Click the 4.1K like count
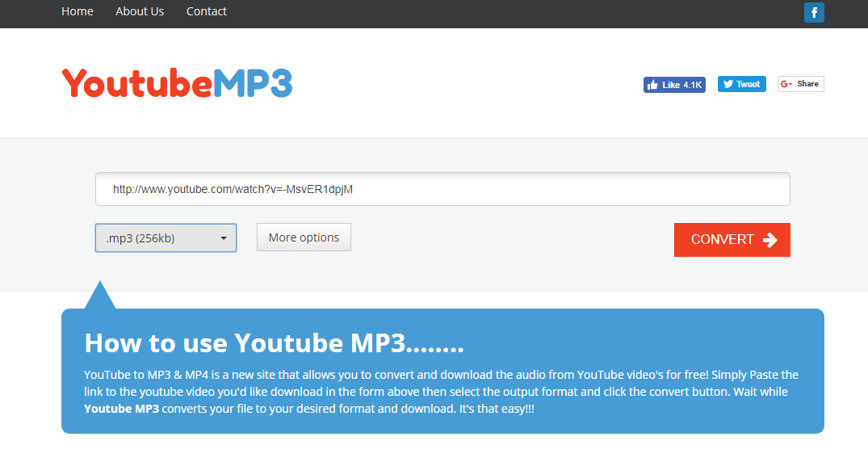The height and width of the screenshot is (458, 868). click(x=693, y=85)
